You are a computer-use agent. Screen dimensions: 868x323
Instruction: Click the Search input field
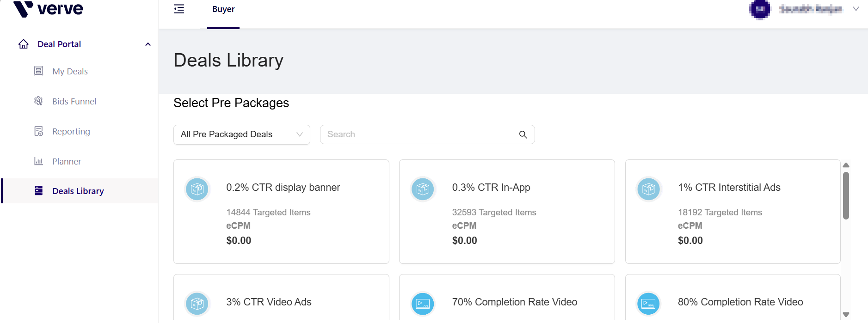pyautogui.click(x=427, y=134)
